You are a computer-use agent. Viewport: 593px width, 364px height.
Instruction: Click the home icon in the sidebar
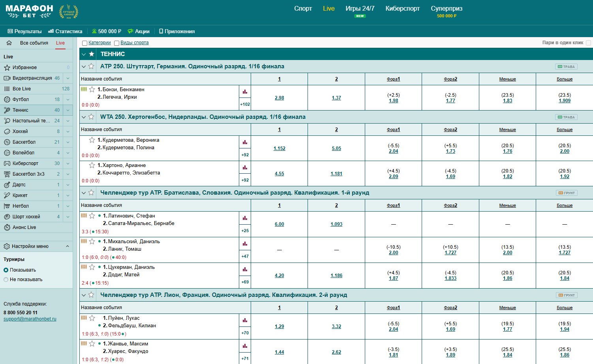click(9, 43)
